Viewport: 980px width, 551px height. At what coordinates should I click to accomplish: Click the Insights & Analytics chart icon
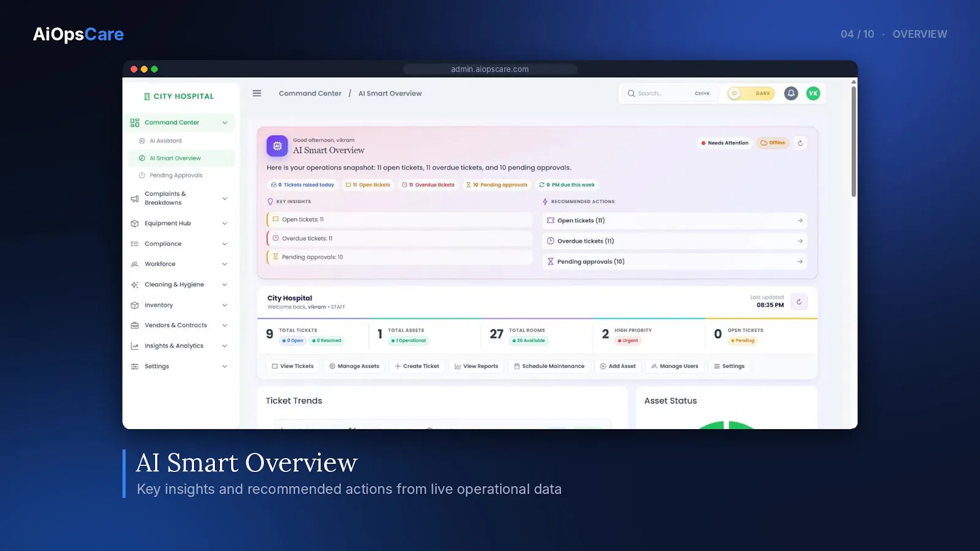coord(135,346)
